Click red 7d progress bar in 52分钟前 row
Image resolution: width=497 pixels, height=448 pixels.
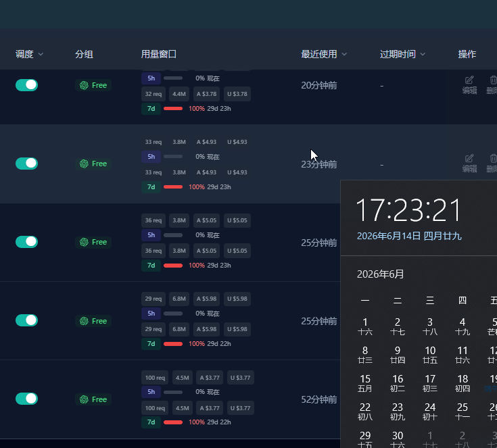(173, 422)
